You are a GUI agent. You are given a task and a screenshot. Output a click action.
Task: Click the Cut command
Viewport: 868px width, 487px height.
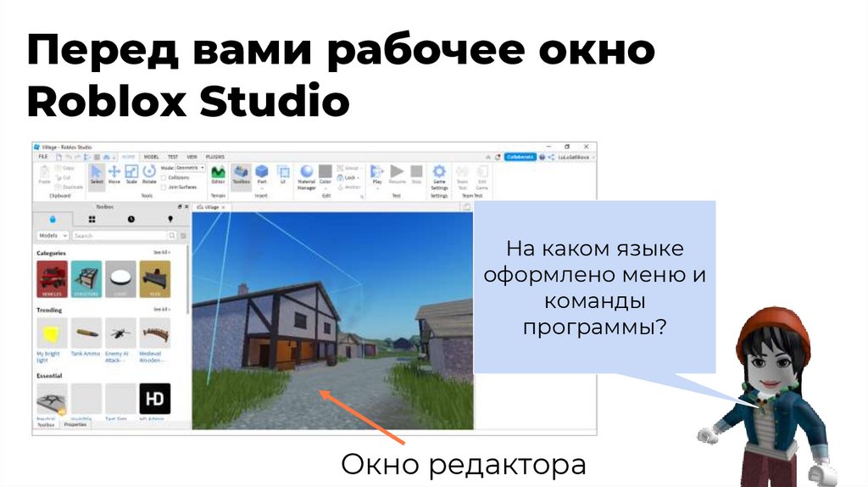63,177
